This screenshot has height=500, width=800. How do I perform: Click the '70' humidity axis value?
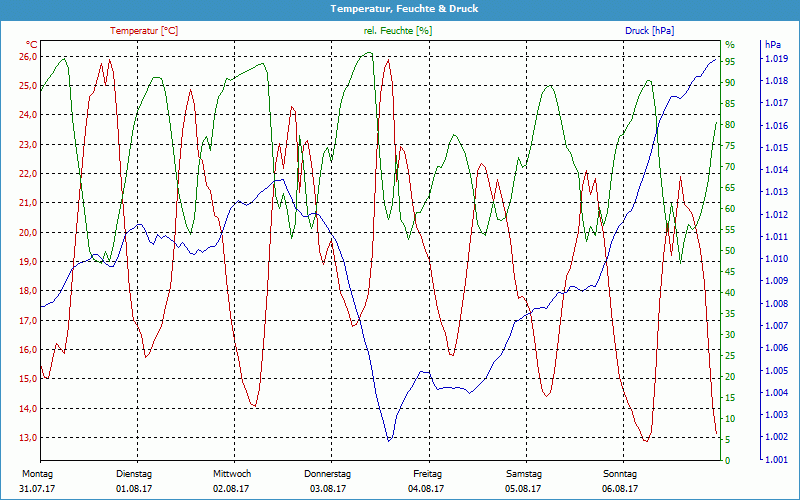click(x=730, y=166)
